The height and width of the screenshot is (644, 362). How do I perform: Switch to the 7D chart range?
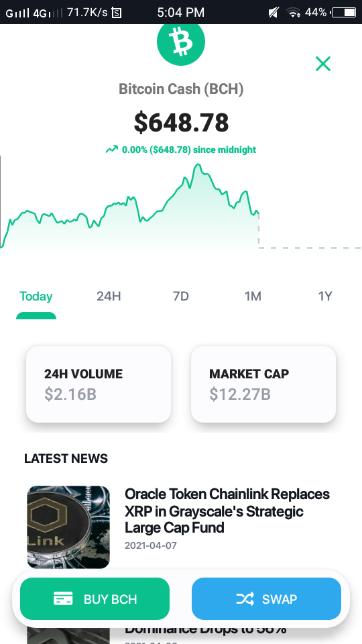point(180,296)
